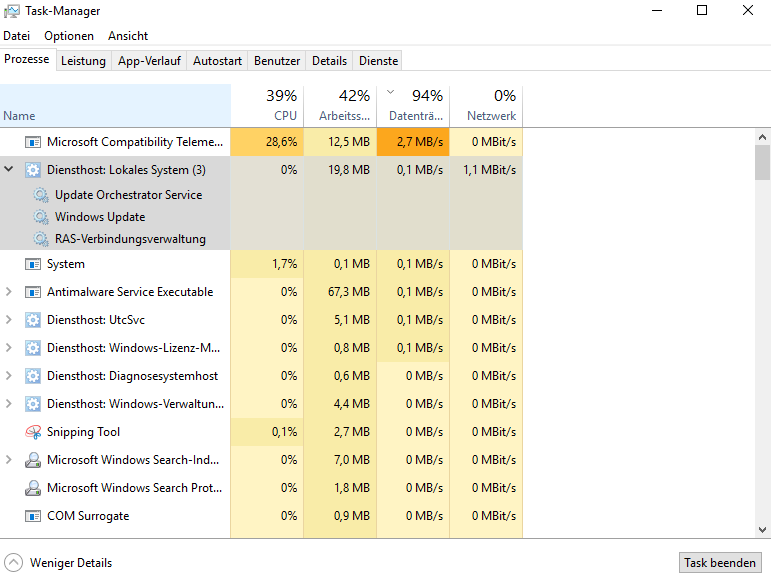The image size is (771, 579).
Task: Open the Optionen menu
Action: (69, 36)
